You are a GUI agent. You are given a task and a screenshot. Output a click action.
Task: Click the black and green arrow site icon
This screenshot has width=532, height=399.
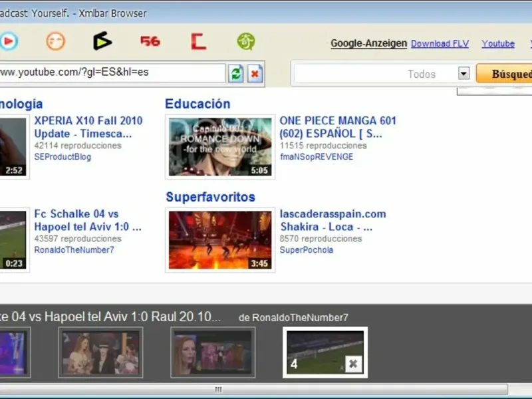102,41
